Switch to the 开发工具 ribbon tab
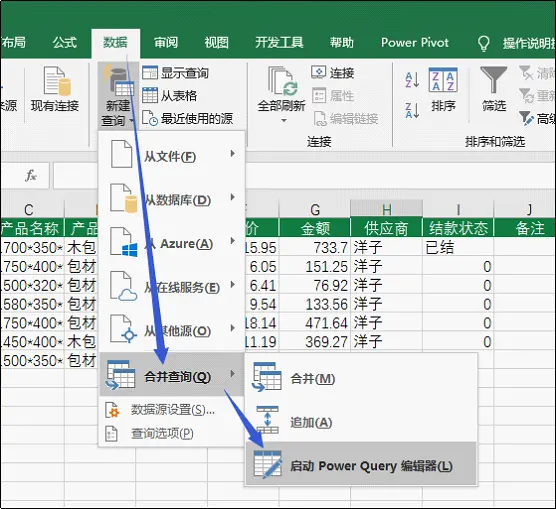The width and height of the screenshot is (556, 509). tap(279, 43)
